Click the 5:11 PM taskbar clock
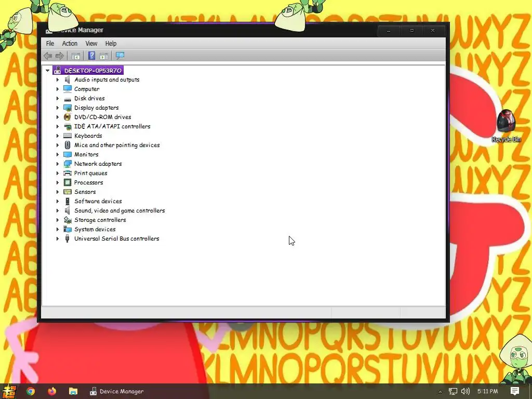This screenshot has width=532, height=399. point(487,391)
